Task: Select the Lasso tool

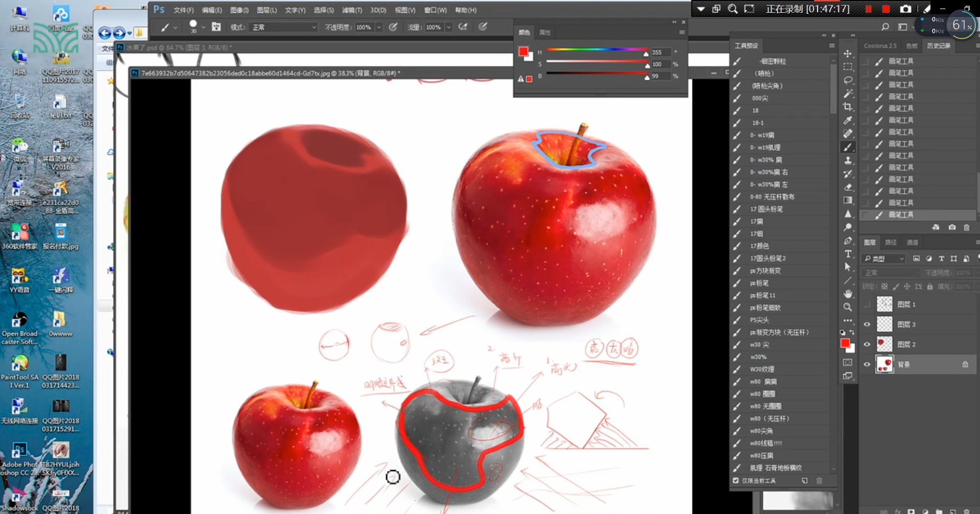Action: [x=848, y=81]
